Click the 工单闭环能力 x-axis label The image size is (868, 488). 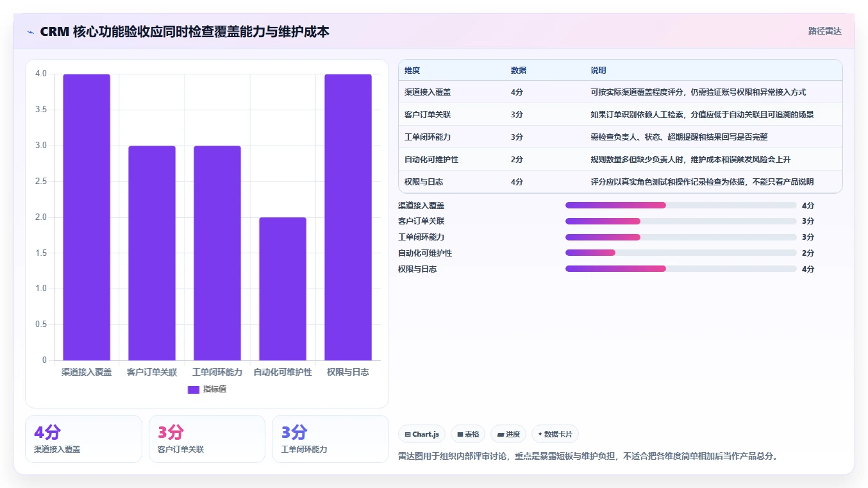coord(217,372)
